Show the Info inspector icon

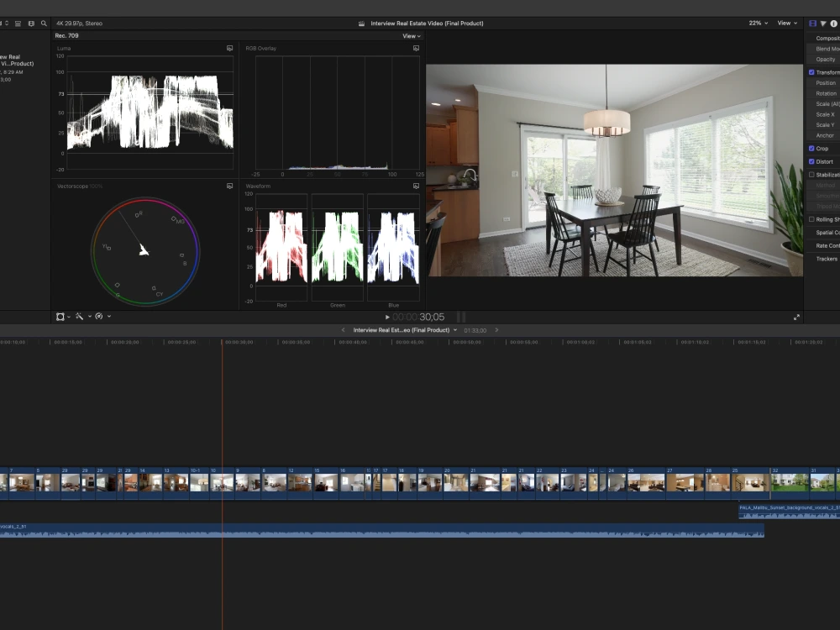pos(833,24)
